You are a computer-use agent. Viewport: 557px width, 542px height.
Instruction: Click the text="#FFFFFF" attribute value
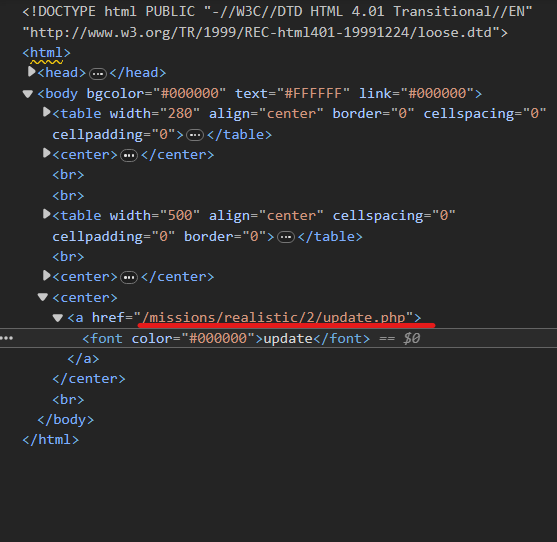point(313,94)
